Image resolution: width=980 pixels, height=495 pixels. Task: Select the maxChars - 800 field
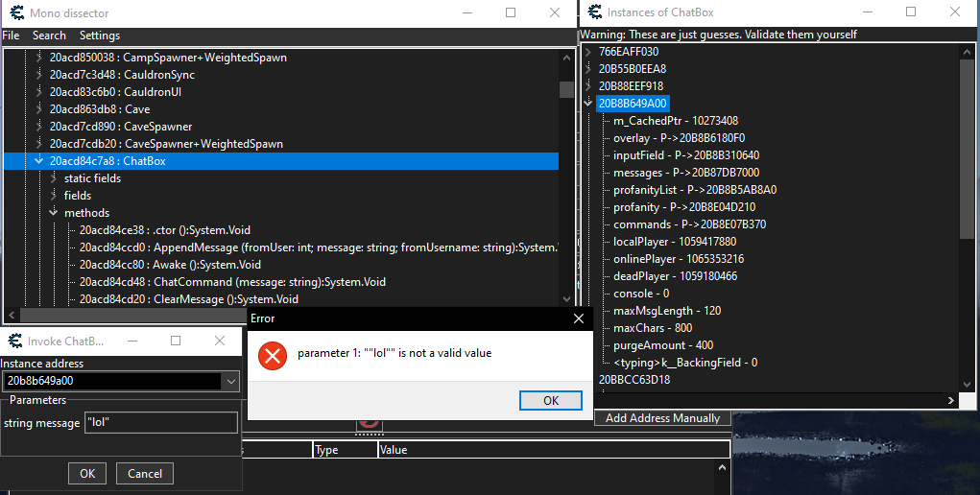(x=653, y=327)
